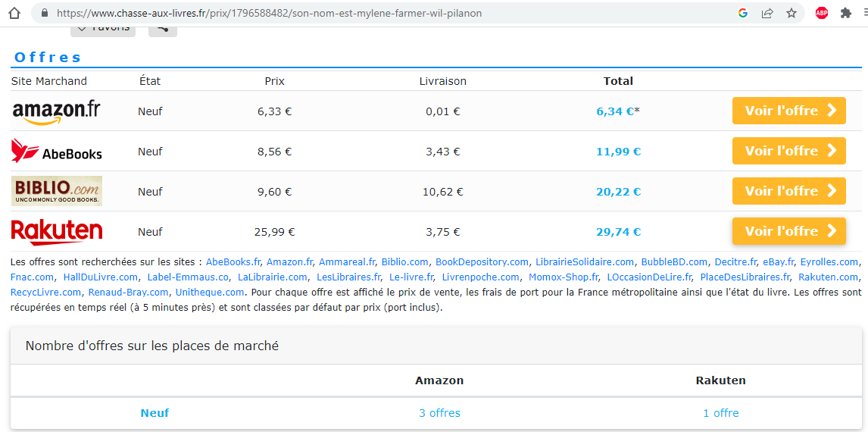Screen dimensions: 868x432
Task: Open the Eyrolles.com link
Action: pyautogui.click(x=829, y=261)
